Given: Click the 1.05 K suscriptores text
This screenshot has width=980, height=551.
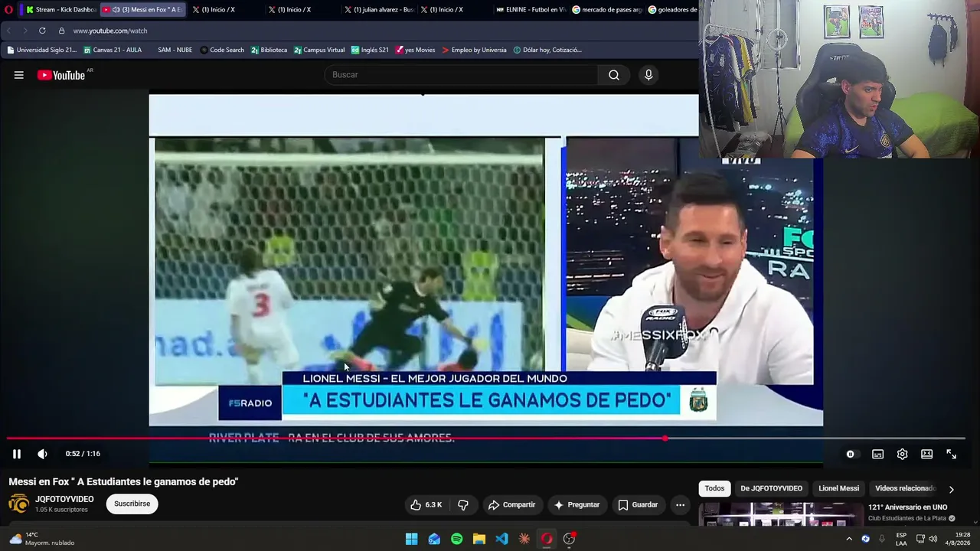Looking at the screenshot, I should tap(61, 510).
